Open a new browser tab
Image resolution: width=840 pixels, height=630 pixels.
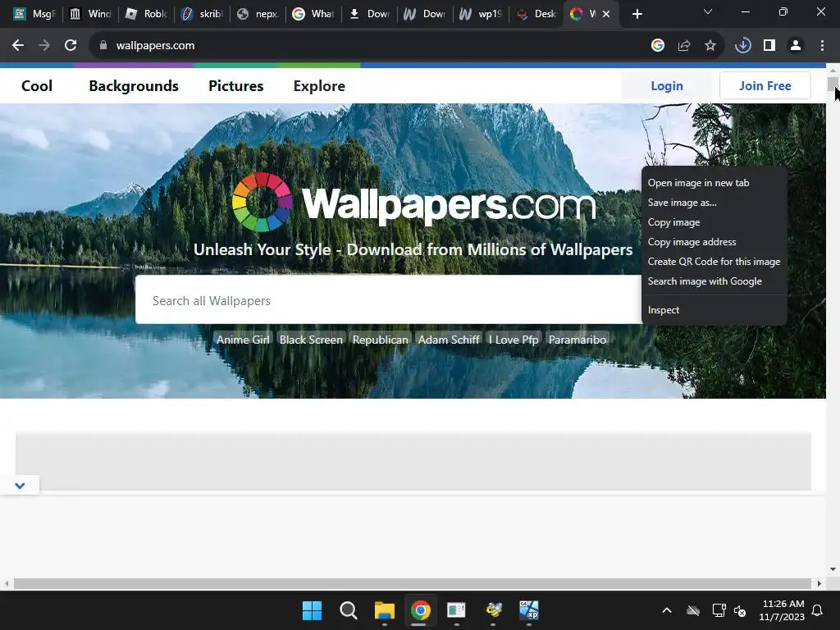point(637,14)
